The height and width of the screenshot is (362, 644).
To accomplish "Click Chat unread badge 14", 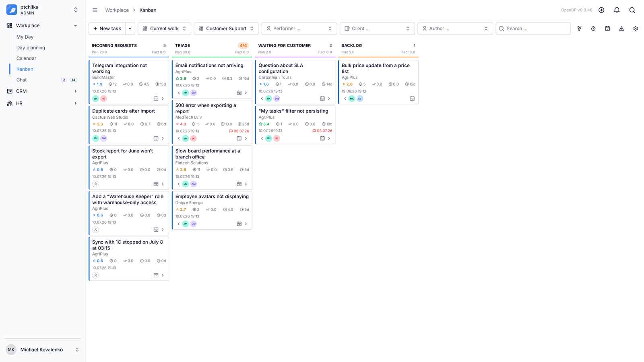I will (x=74, y=80).
